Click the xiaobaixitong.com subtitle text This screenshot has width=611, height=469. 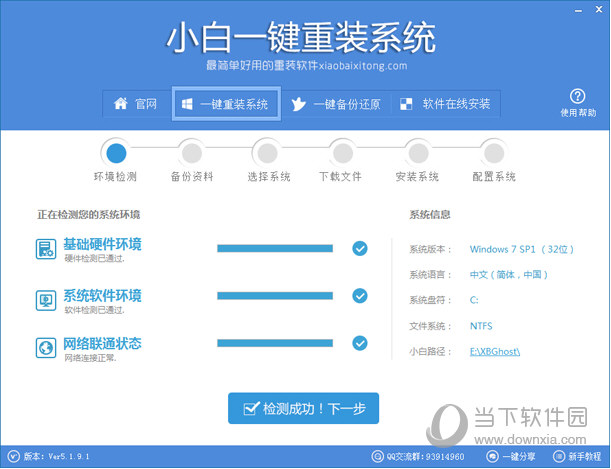click(x=363, y=65)
